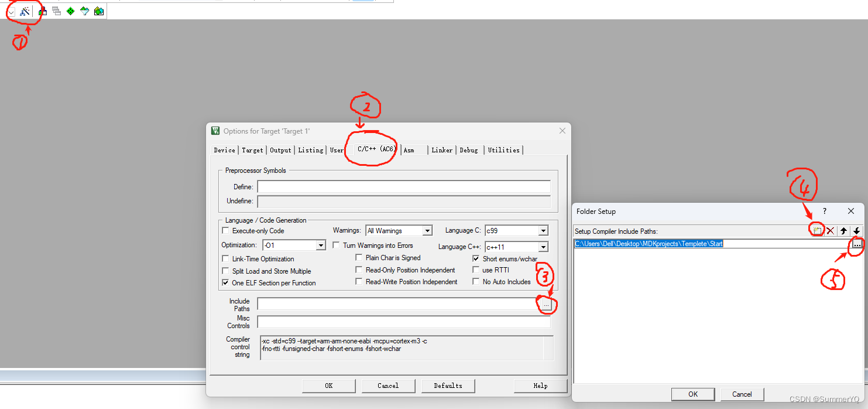Enable Plain Char is Signed

[359, 258]
